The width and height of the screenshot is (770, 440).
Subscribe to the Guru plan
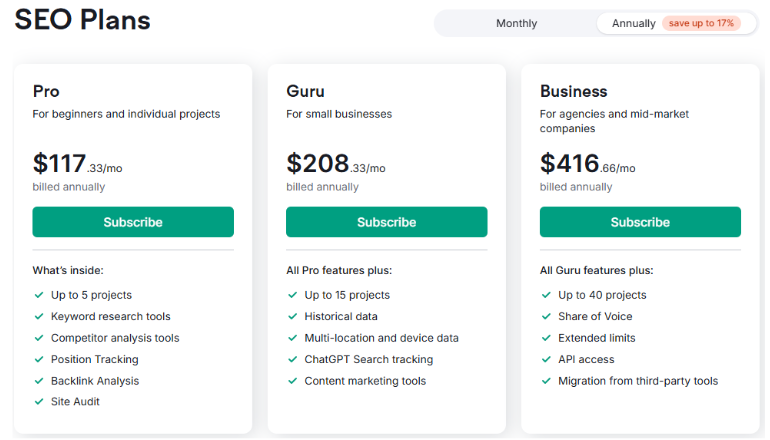[386, 222]
